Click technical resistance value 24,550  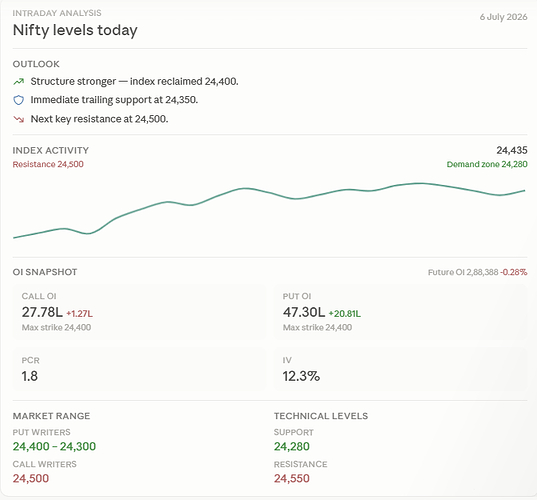point(292,478)
